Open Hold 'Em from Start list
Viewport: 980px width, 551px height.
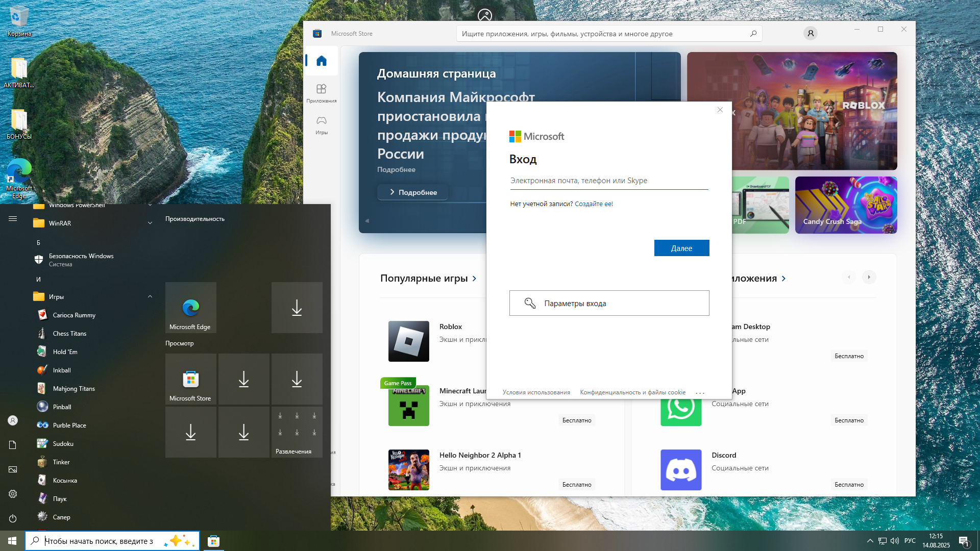pyautogui.click(x=94, y=352)
